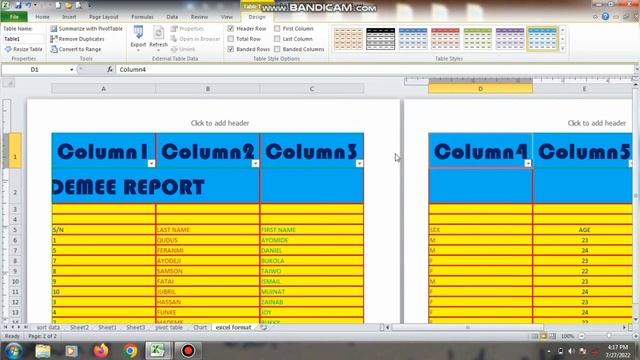Switch to Normal view in status bar
The image size is (640, 360).
point(535,336)
